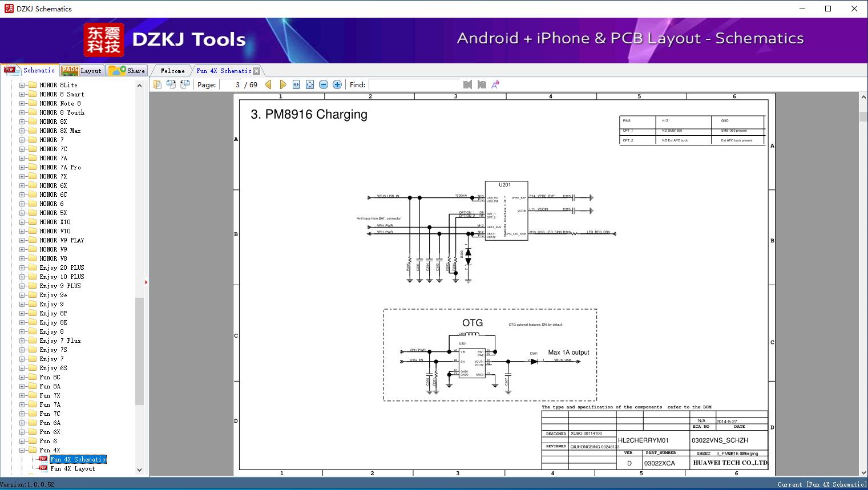This screenshot has width=868, height=490.
Task: Click the red sidebar collapse arrow
Action: pos(146,282)
